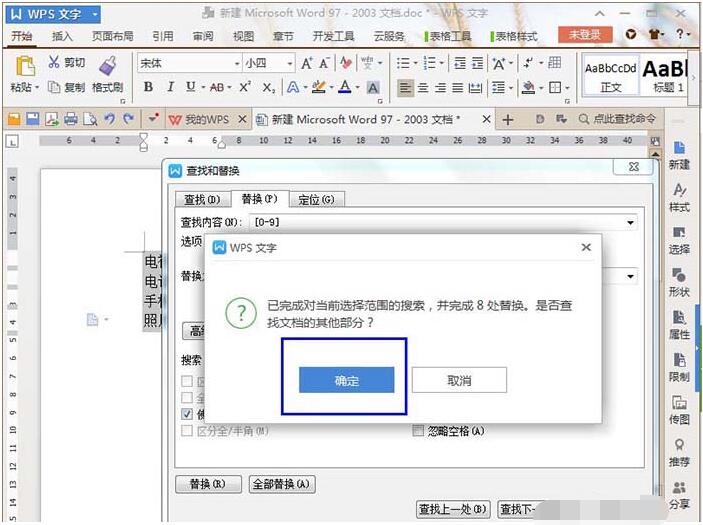Click the Cut (剪切) scissors icon
This screenshot has width=703, height=525.
coord(54,62)
